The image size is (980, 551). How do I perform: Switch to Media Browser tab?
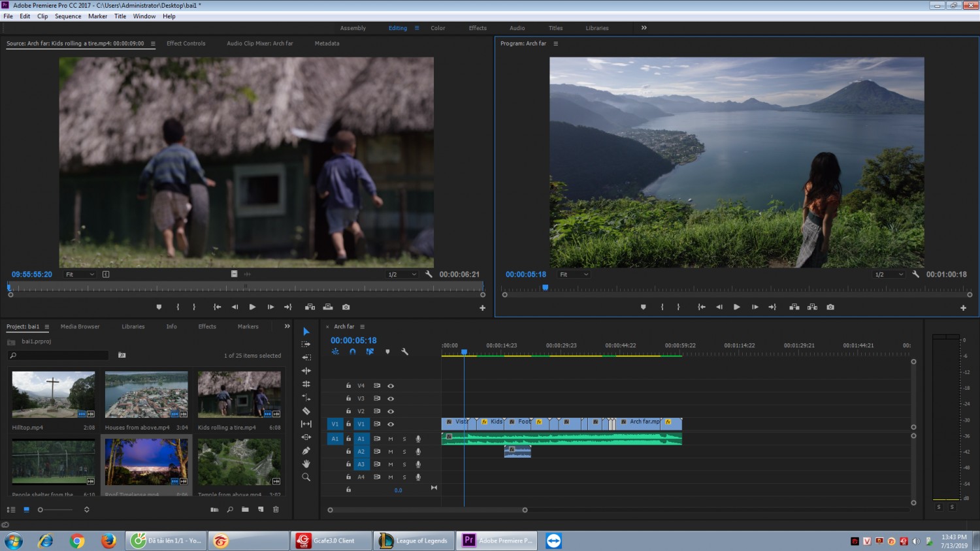pos(80,326)
